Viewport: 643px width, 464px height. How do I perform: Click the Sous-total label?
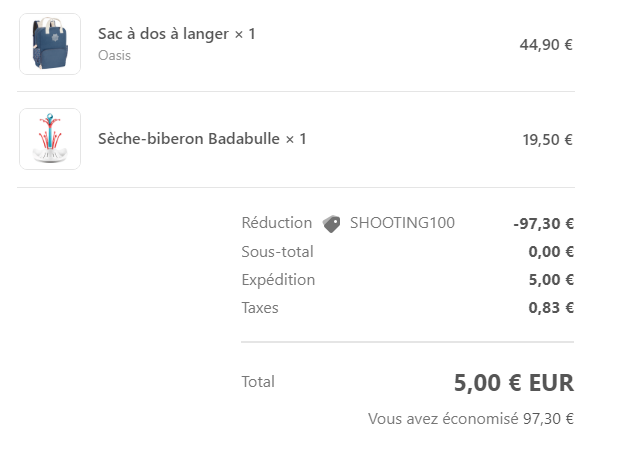tap(278, 251)
